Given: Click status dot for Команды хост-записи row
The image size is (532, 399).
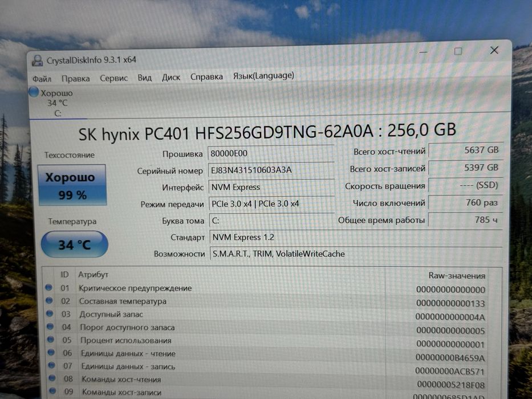Looking at the screenshot, I should coord(52,390).
